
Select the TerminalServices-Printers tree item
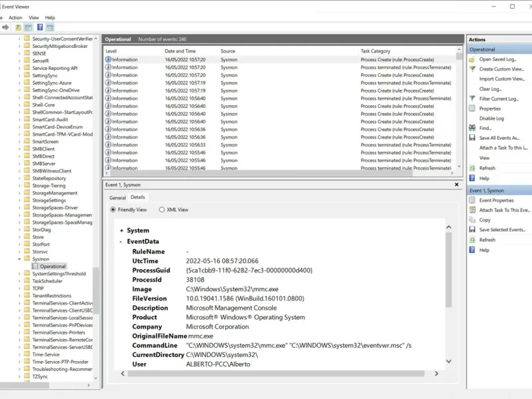59,332
